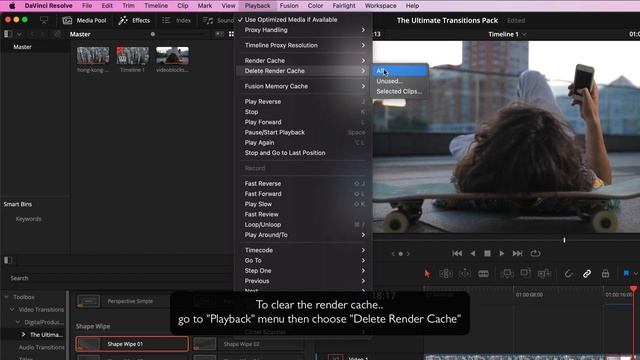Viewport: 640px width, 360px height.
Task: Switch Media Pool to thumbnail grid view
Action: point(231,34)
